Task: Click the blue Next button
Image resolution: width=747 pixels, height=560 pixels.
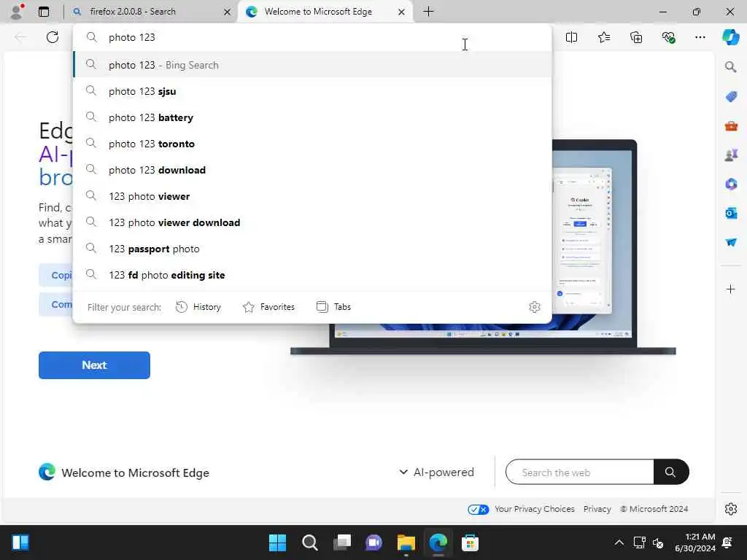Action: (x=94, y=365)
